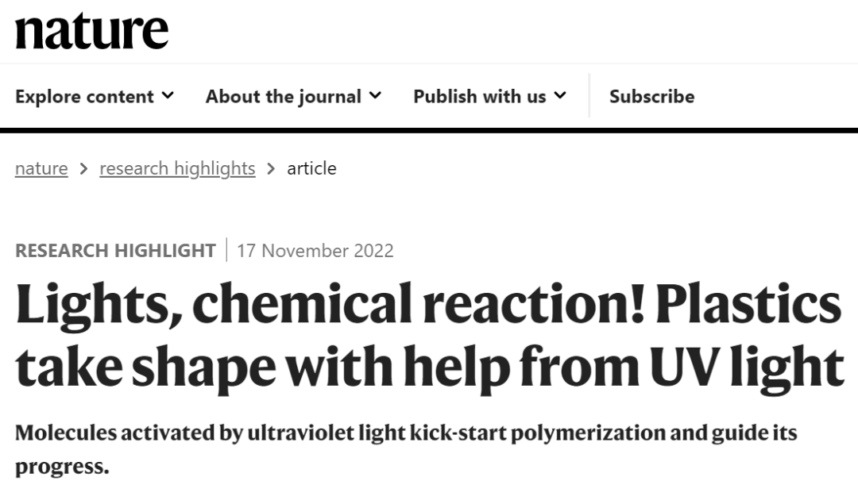Select the article breadcrumb text
The image size is (858, 504).
312,168
